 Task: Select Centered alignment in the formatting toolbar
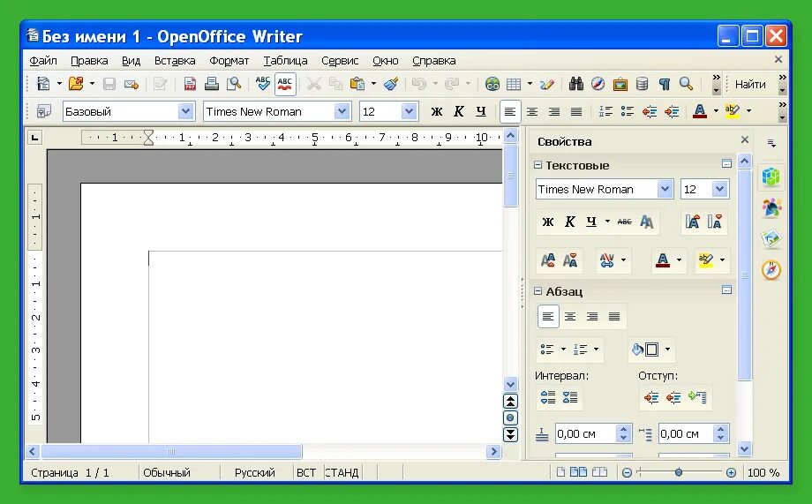click(x=532, y=111)
